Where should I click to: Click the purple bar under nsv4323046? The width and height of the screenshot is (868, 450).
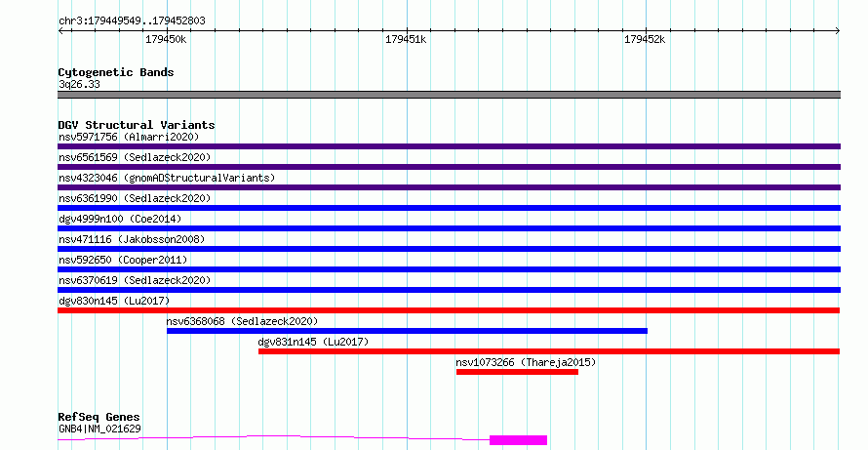click(449, 187)
